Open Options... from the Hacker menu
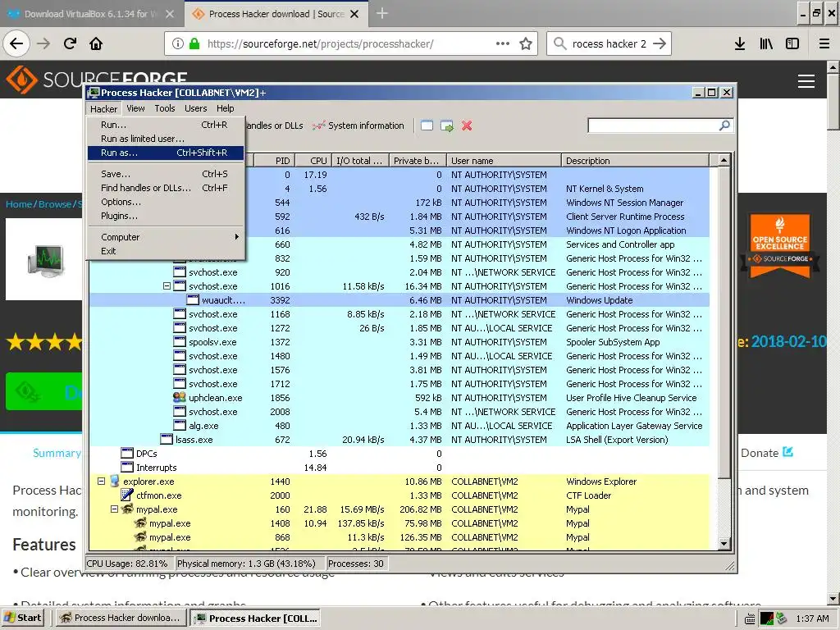This screenshot has height=630, width=840. (166, 202)
